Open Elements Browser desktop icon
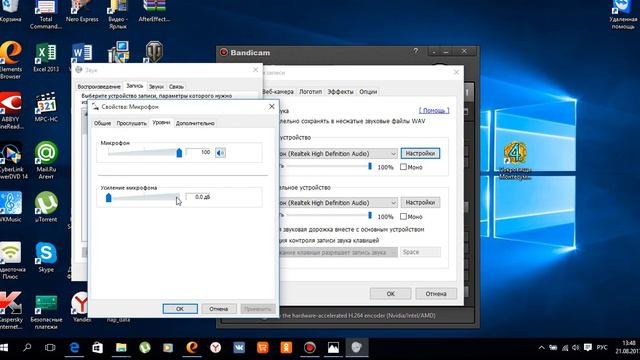The width and height of the screenshot is (640, 360). [11, 60]
